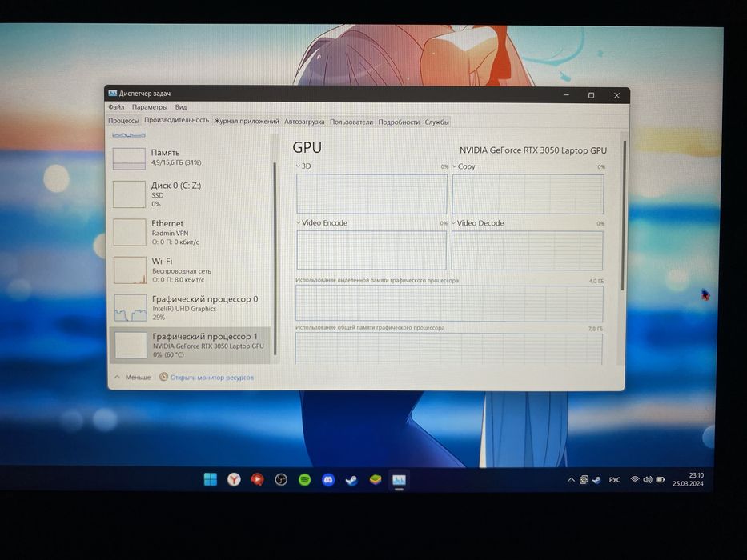Select the Производительность tab
The height and width of the screenshot is (560, 747).
[176, 120]
